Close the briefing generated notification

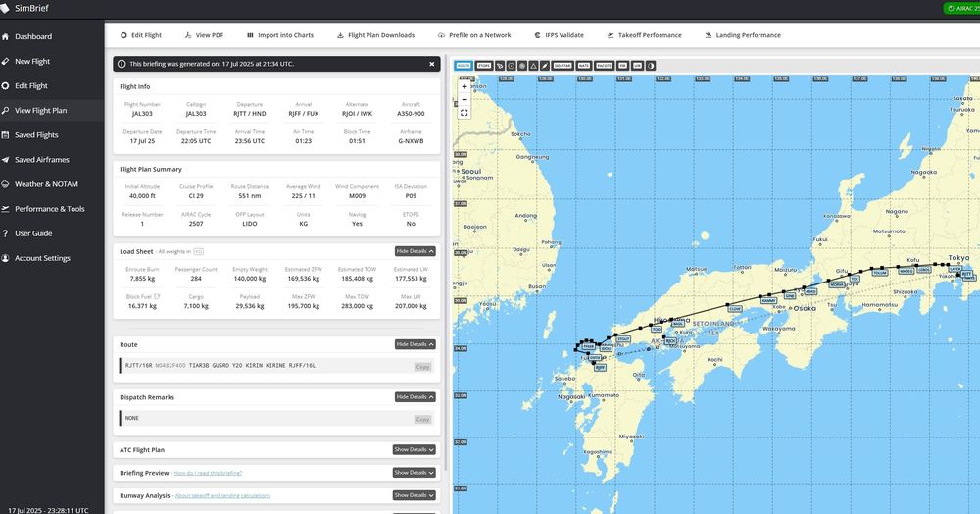tap(431, 64)
